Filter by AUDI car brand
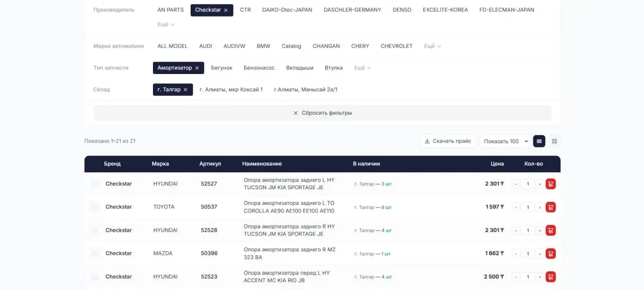 (206, 46)
